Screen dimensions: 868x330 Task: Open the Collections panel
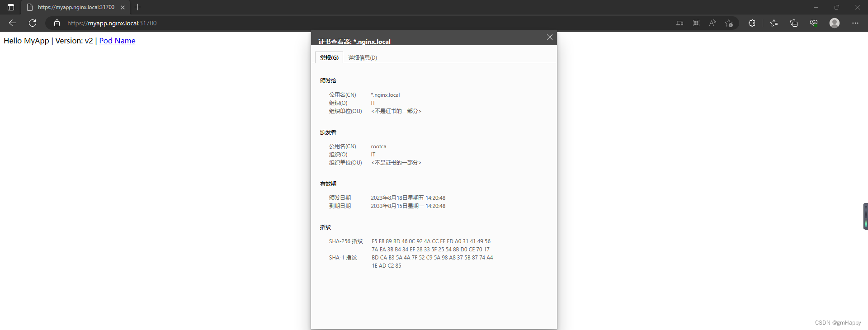tap(794, 23)
